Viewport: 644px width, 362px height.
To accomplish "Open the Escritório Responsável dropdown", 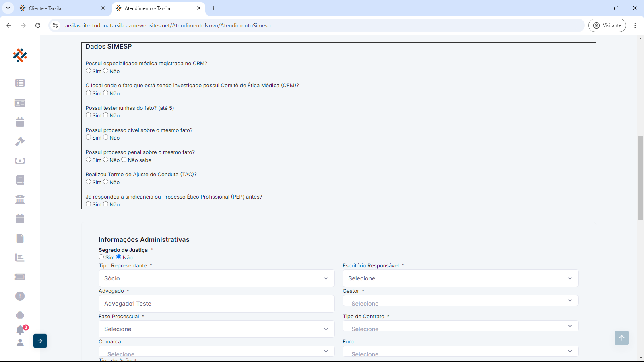I will click(x=460, y=278).
